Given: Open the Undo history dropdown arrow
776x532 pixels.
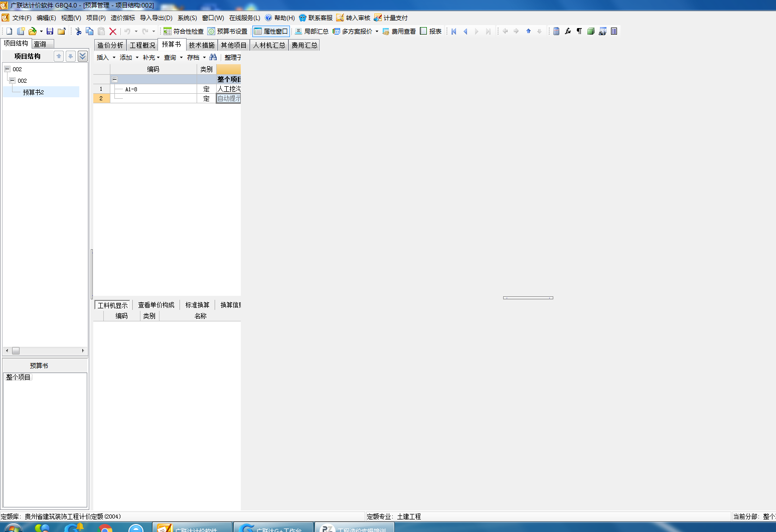Looking at the screenshot, I should point(136,31).
